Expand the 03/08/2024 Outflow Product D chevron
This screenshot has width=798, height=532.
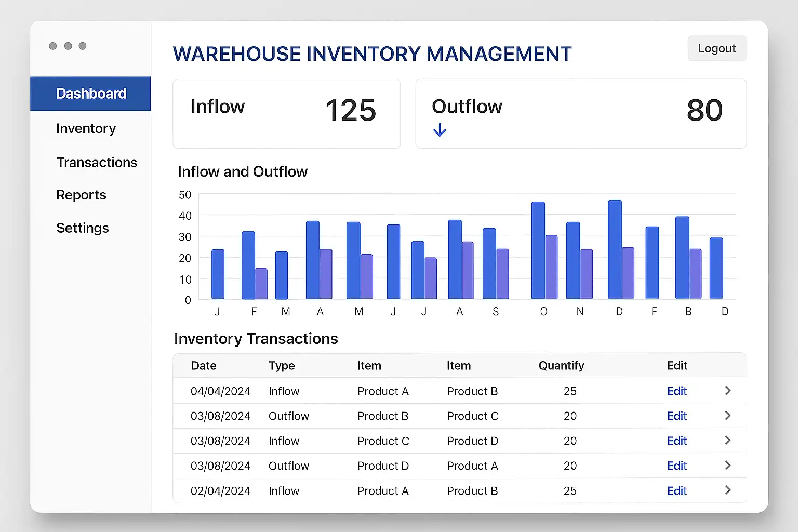[x=727, y=465]
